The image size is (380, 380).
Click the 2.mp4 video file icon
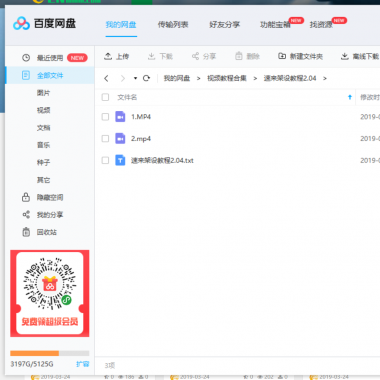pyautogui.click(x=120, y=138)
